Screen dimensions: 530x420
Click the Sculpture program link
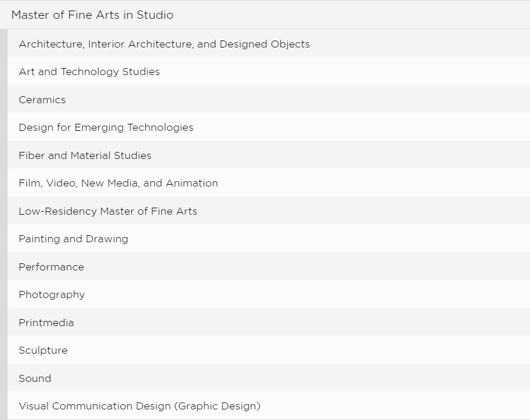43,350
